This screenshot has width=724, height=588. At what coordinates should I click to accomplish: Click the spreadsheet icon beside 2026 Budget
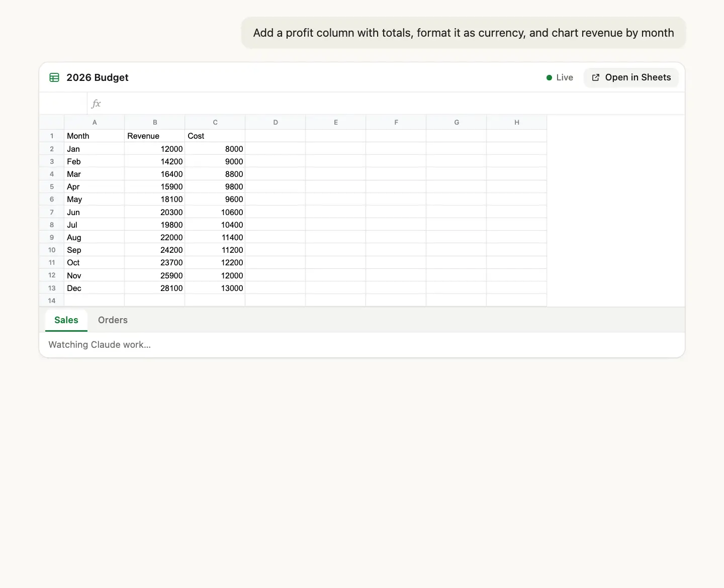[x=54, y=77]
